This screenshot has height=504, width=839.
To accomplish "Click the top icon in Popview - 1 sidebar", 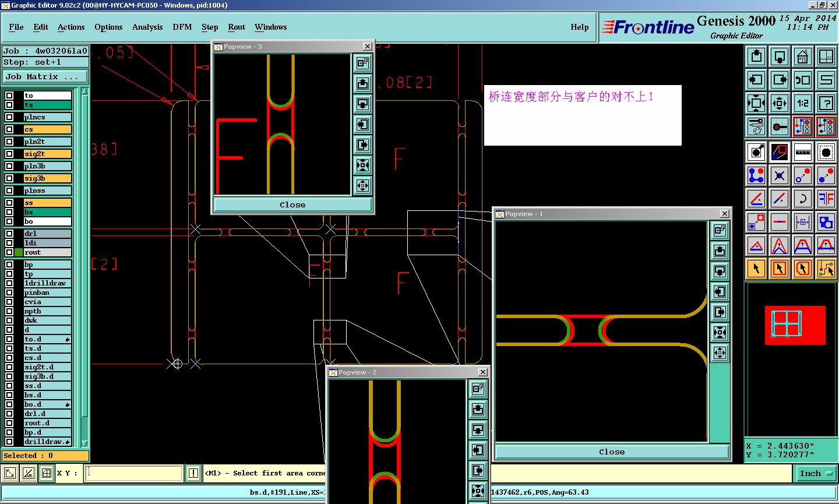I will [720, 230].
